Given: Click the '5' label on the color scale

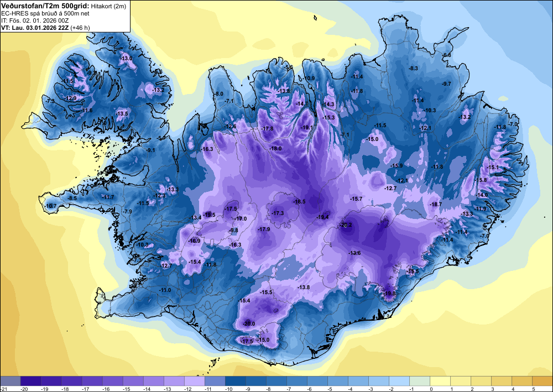Looking at the screenshot, I should pyautogui.click(x=533, y=389).
